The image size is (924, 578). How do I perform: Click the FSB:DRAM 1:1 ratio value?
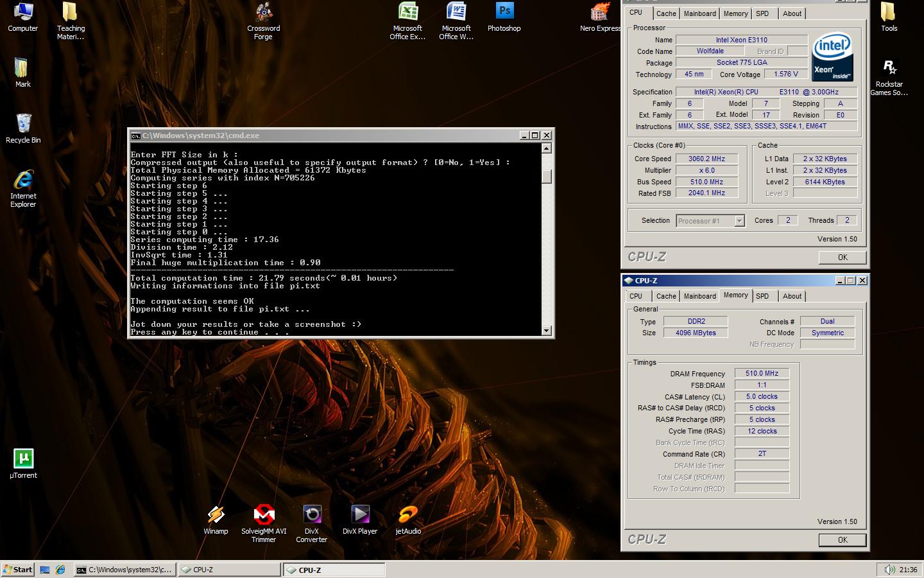coord(762,385)
